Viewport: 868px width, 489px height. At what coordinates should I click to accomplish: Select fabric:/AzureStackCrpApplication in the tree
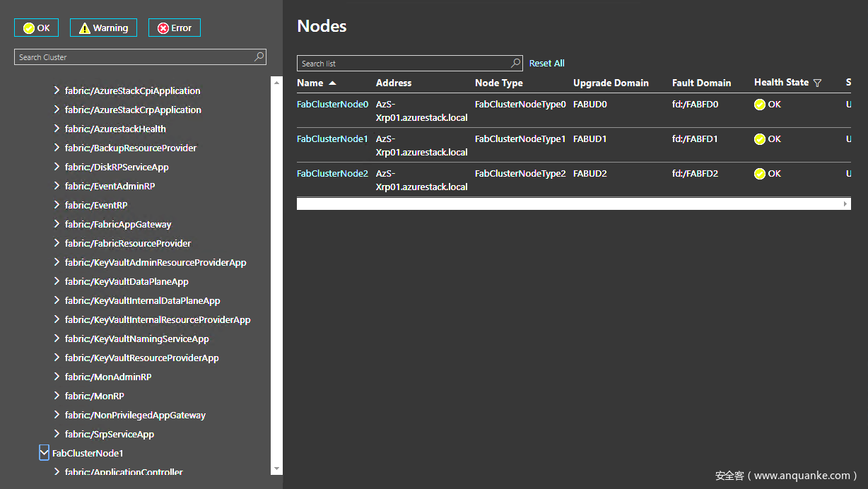[133, 110]
